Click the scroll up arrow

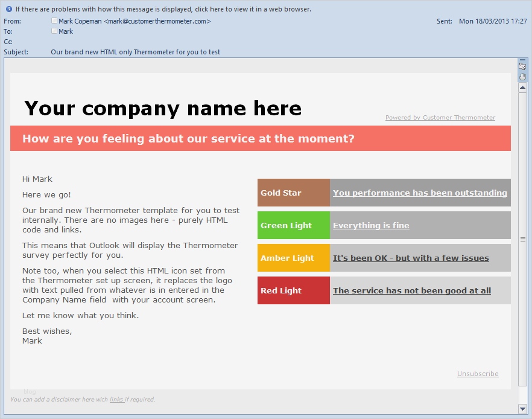(522, 88)
